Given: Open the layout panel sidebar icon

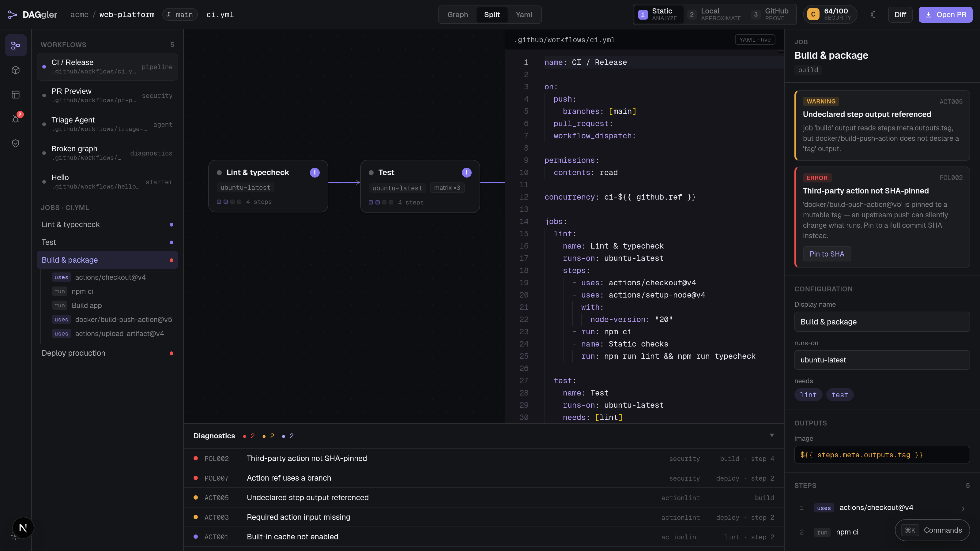Looking at the screenshot, I should point(16,95).
